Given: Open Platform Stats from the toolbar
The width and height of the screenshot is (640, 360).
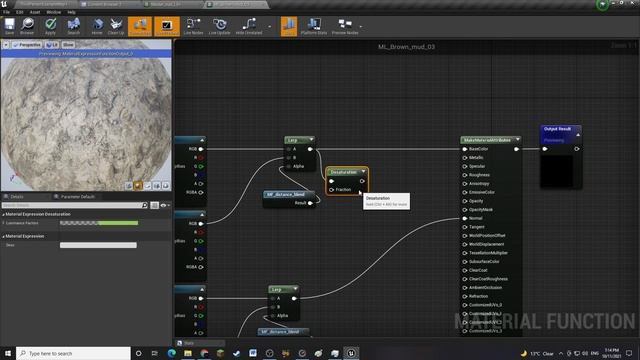Looking at the screenshot, I should click(x=314, y=26).
